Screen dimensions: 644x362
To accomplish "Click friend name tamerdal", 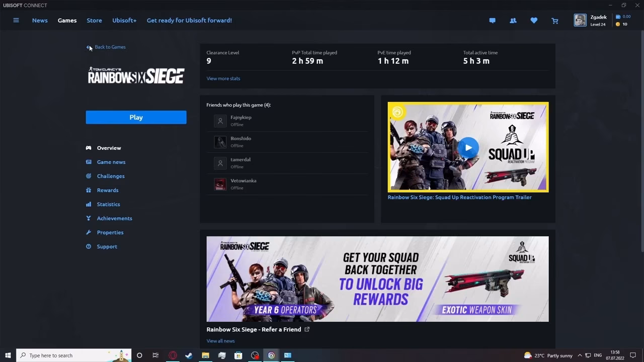I will pos(240,159).
